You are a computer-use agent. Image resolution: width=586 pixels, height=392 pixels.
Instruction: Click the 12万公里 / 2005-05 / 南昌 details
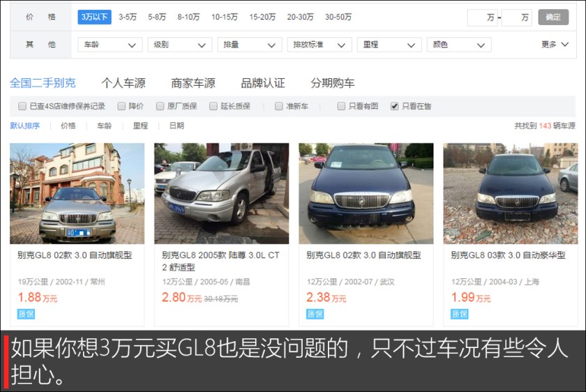(206, 282)
